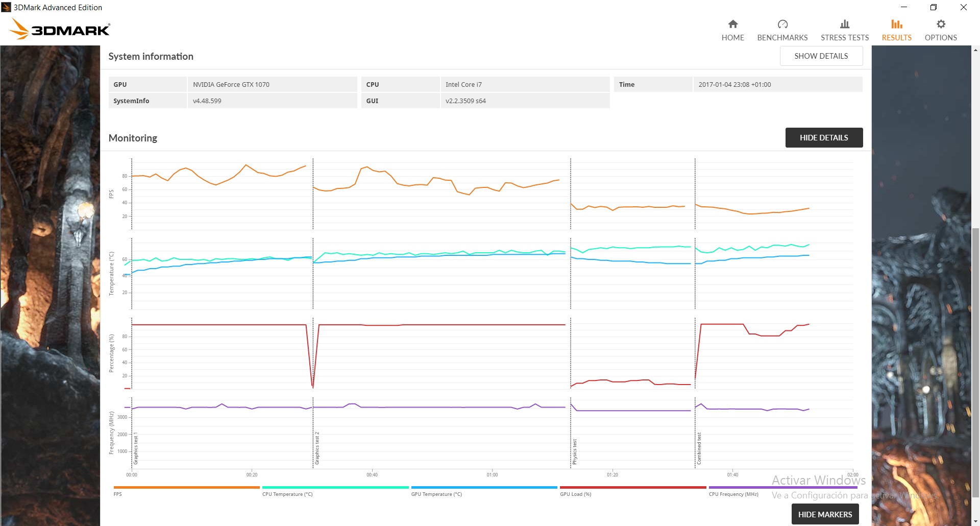Image resolution: width=980 pixels, height=526 pixels.
Task: Switch to HOME label
Action: click(733, 38)
